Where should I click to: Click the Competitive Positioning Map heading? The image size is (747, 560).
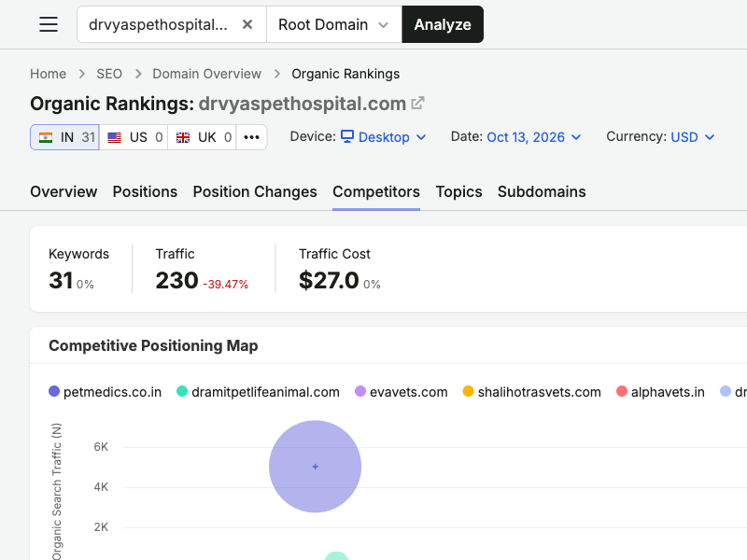coord(153,345)
